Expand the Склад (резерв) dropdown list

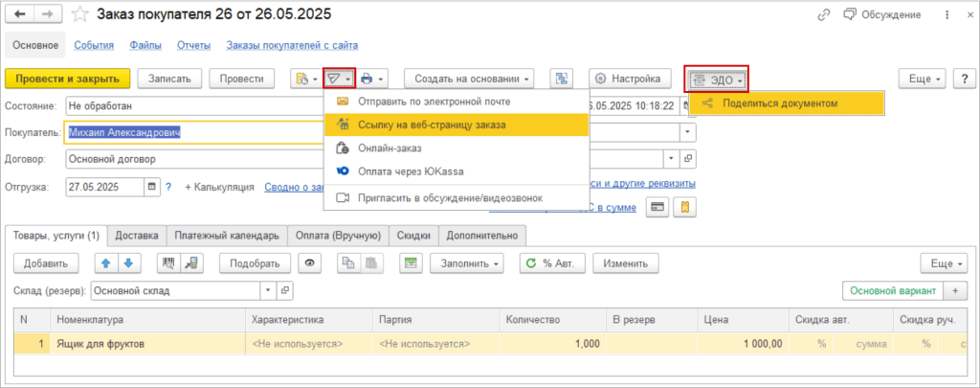(x=268, y=290)
